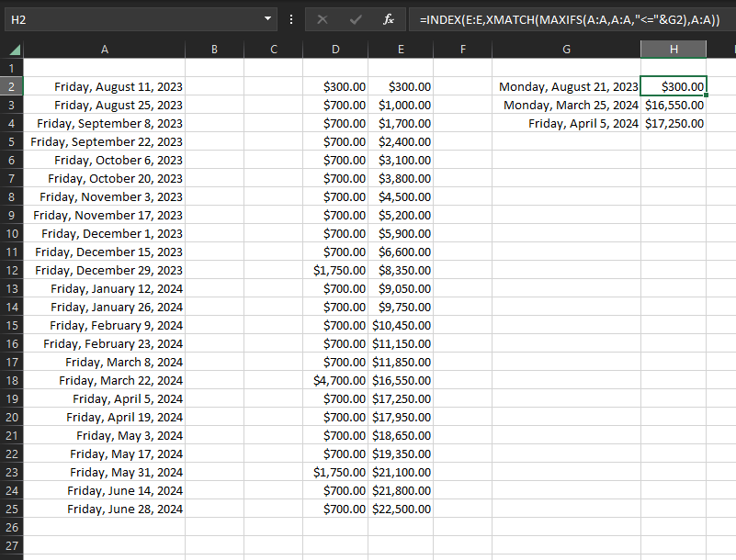Select column G header
Viewport: 736px width, 560px height.
(567, 50)
